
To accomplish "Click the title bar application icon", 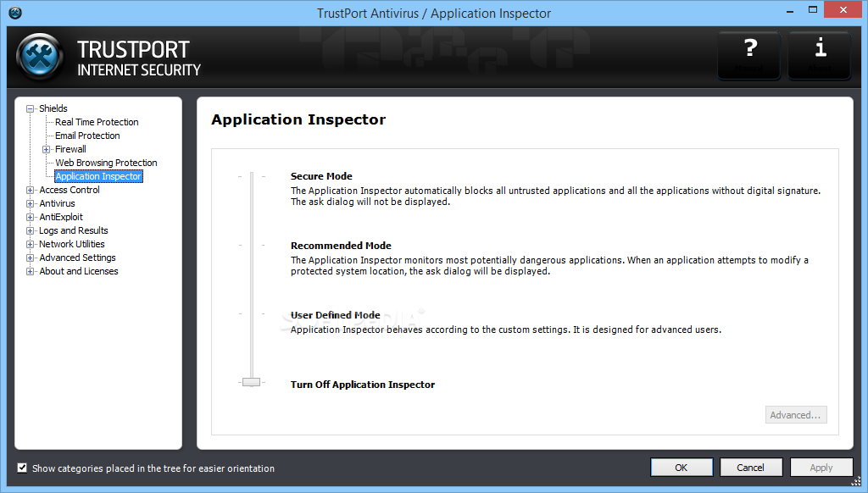I will (15, 13).
